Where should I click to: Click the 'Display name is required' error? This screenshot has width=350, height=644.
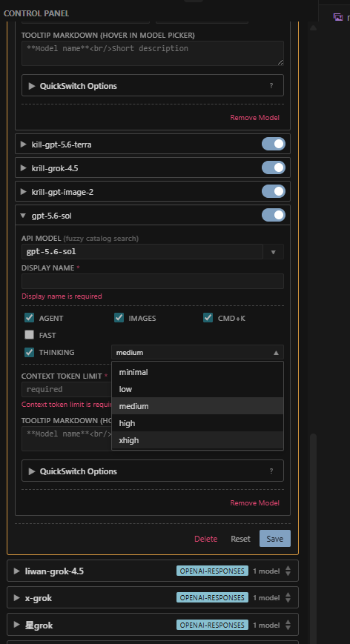(x=62, y=296)
